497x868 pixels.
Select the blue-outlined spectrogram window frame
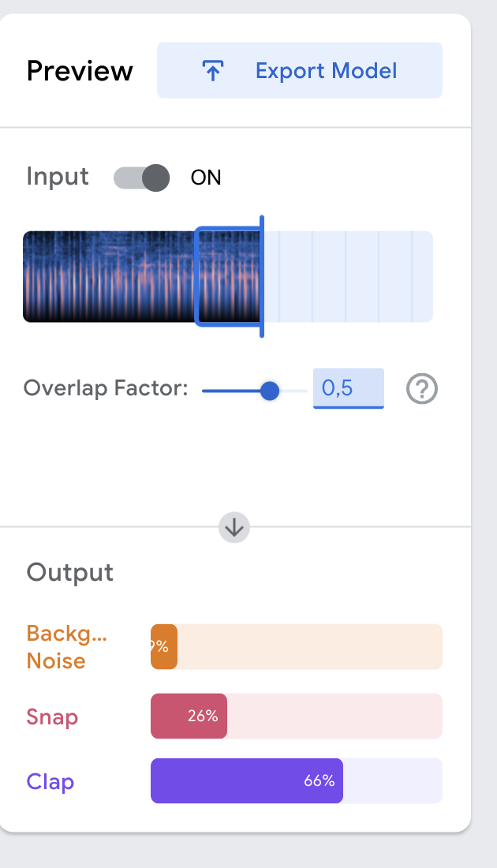click(228, 276)
